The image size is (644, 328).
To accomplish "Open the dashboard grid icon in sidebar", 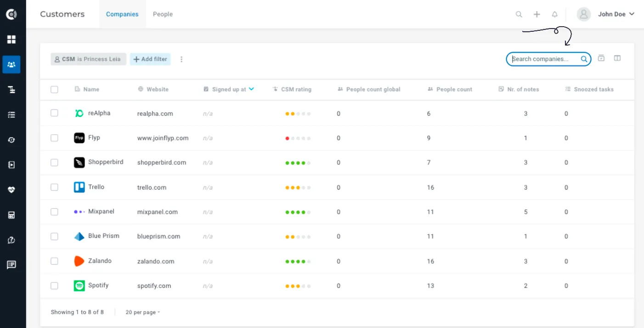I will click(11, 40).
